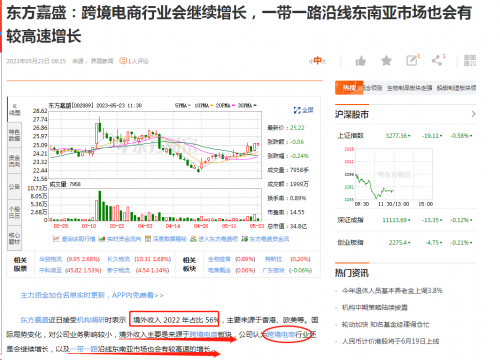Image resolution: width=500 pixels, height=360 pixels.
Task: Open 深度数据揭秘 link under chart
Action: point(166,239)
